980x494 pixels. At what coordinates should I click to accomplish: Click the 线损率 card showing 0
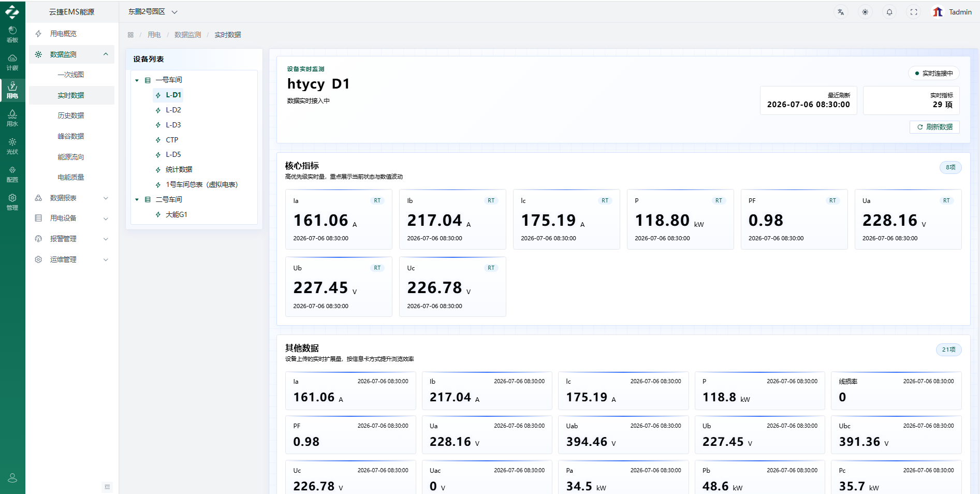pyautogui.click(x=896, y=390)
